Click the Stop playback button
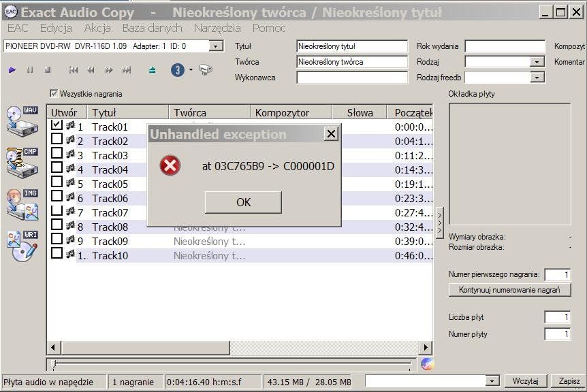The height and width of the screenshot is (392, 587). (x=48, y=70)
